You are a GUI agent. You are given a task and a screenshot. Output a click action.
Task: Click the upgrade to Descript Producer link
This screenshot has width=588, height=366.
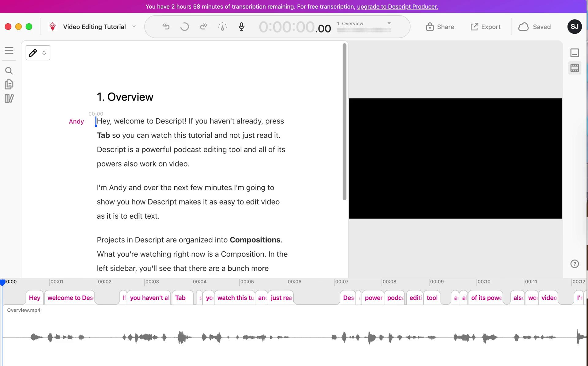coord(398,6)
